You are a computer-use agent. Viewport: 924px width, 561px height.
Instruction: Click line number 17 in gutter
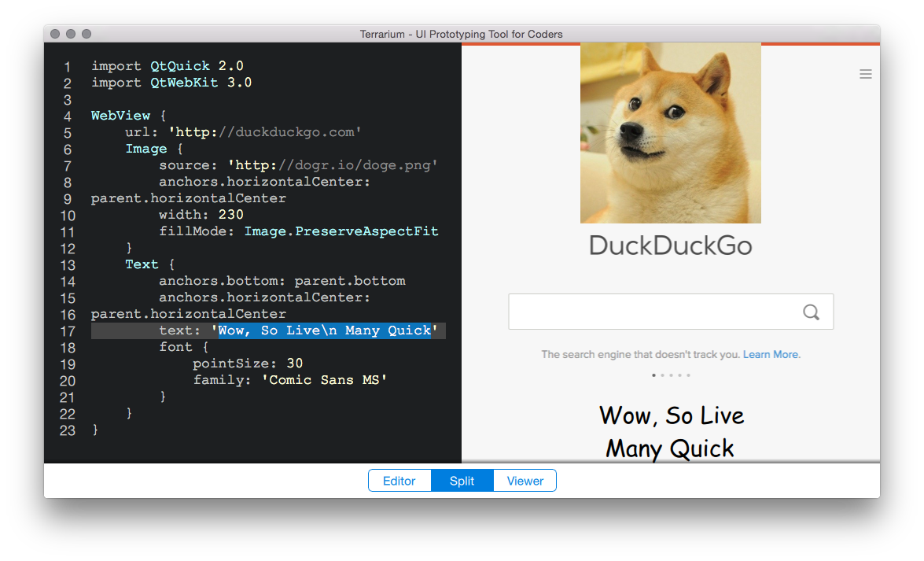click(x=68, y=331)
